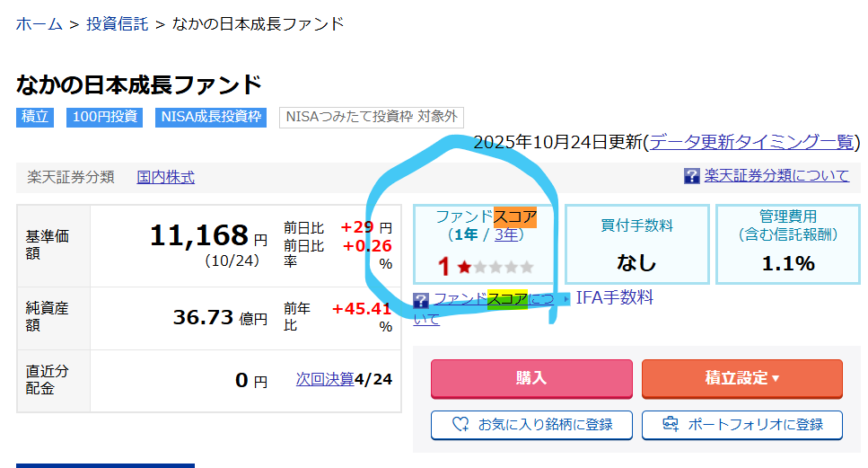Viewport: 868px width, 468px height.
Task: Click the +0.26 daily change rate
Action: 367,246
